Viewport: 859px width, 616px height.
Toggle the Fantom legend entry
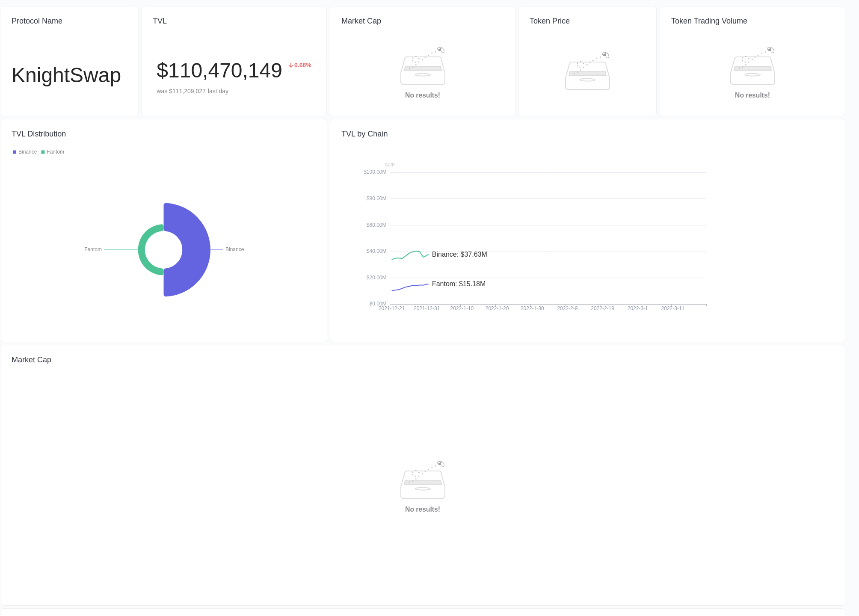(53, 152)
